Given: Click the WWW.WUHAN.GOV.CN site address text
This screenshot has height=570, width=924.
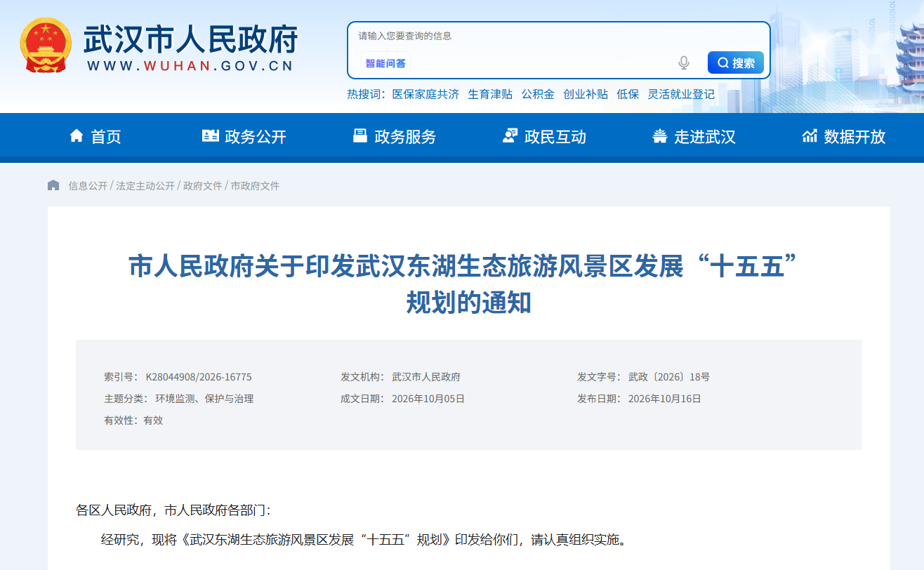Looking at the screenshot, I should click(x=190, y=66).
